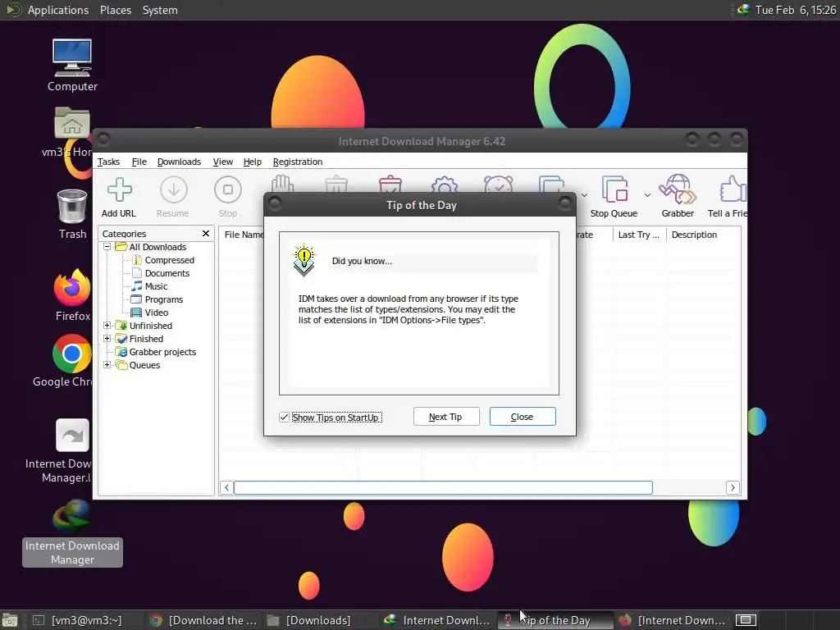Expand the Finished tree node

click(107, 339)
